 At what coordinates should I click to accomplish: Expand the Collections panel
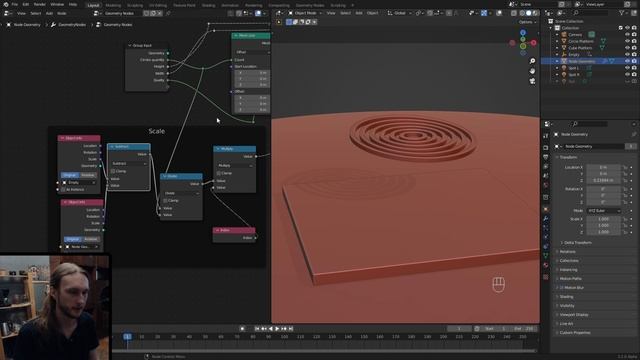coord(569,260)
